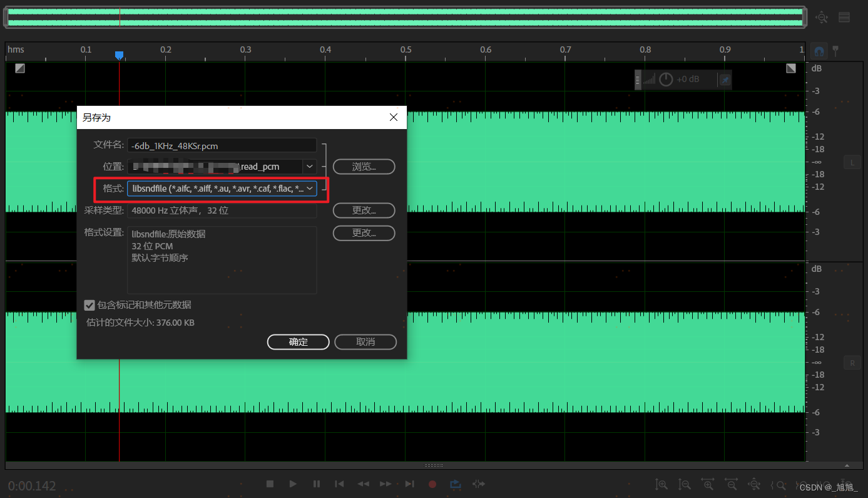The image size is (868, 498).
Task: Click the HUD volume knob
Action: (x=666, y=80)
